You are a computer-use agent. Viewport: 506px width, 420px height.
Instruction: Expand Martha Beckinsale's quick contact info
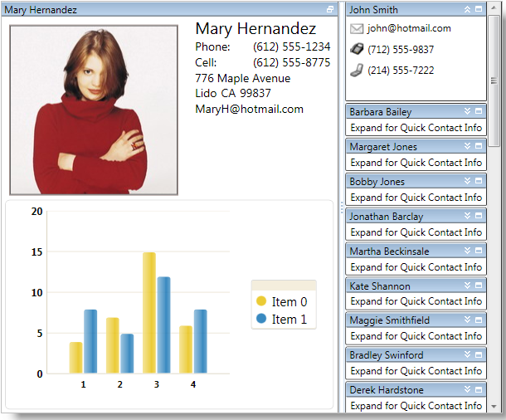(467, 251)
